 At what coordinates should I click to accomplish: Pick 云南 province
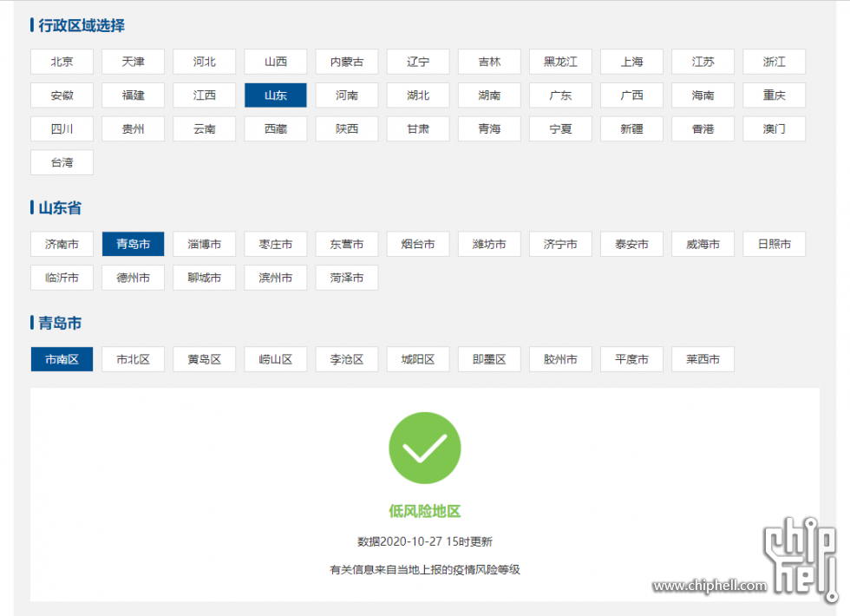pos(205,129)
